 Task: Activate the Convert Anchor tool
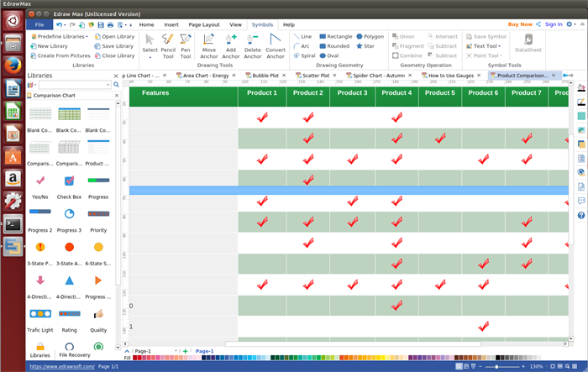[276, 46]
